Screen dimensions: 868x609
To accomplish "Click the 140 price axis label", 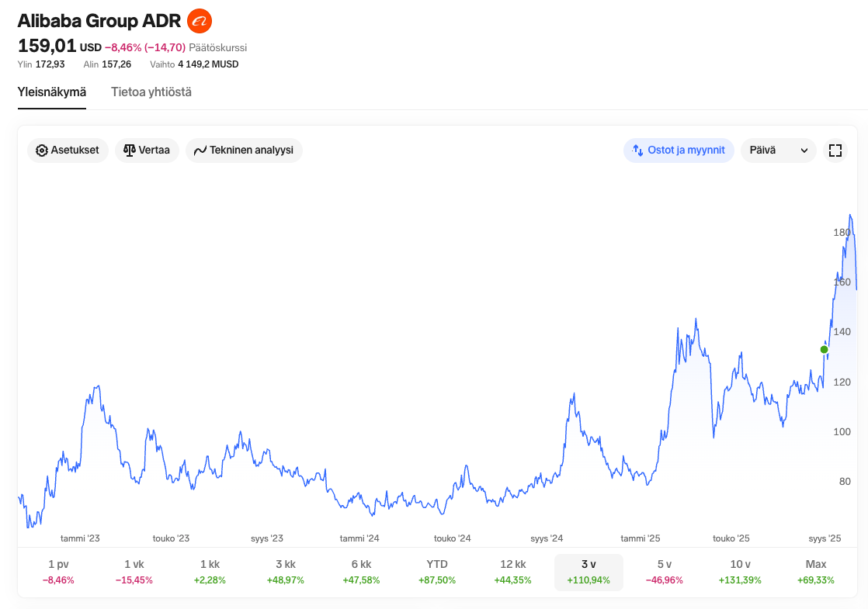I will (x=842, y=332).
